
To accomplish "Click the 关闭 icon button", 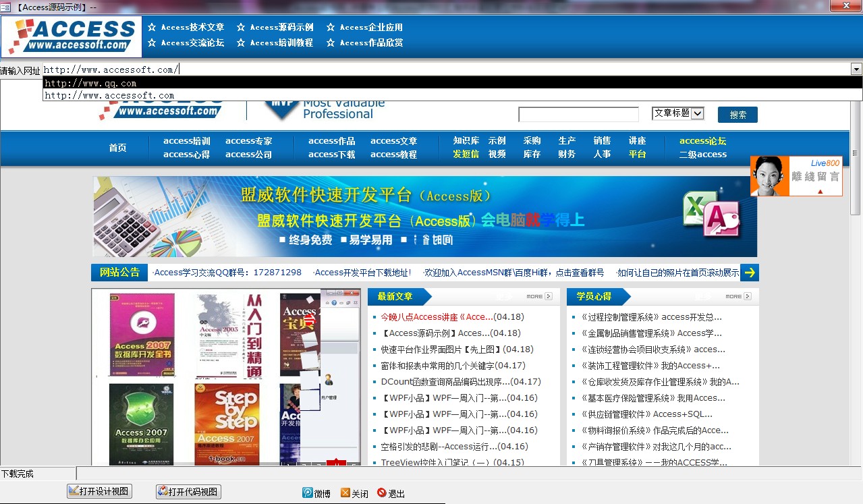I will pos(354,493).
